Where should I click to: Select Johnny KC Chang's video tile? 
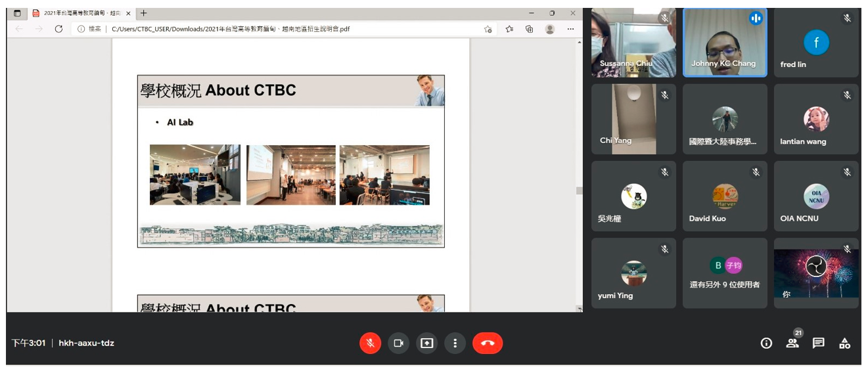click(725, 43)
